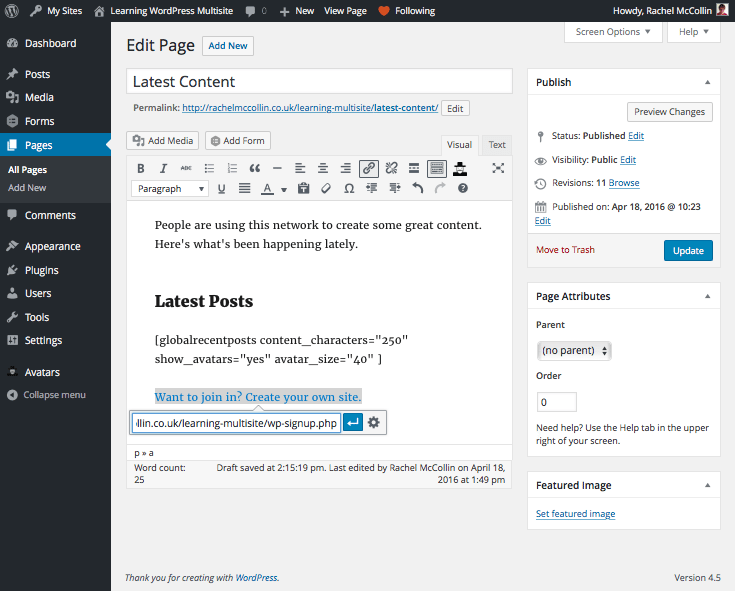Click Paste as text icon
Screen dimensions: 735x591
coord(304,188)
